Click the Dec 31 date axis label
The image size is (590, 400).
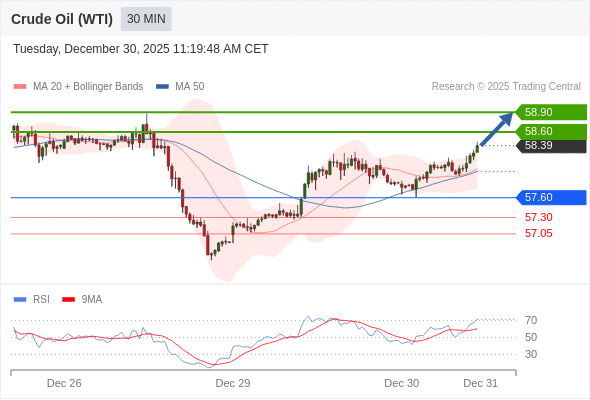pos(481,383)
